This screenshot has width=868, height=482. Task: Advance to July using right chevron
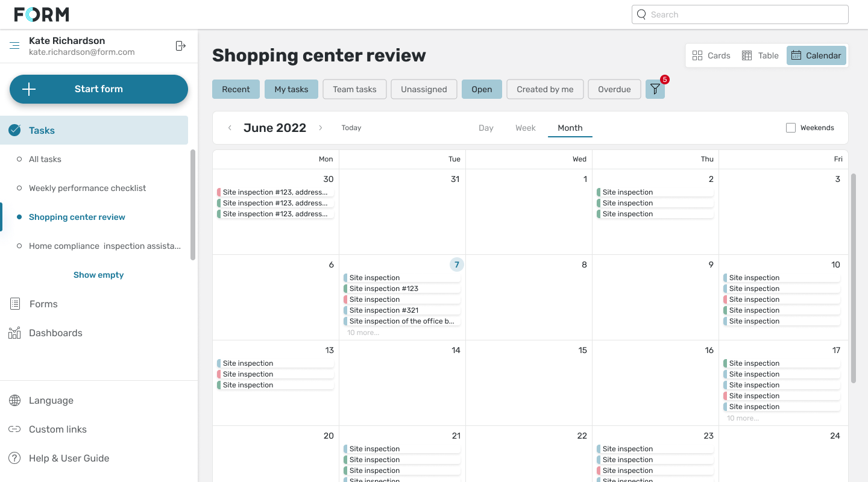tap(321, 128)
